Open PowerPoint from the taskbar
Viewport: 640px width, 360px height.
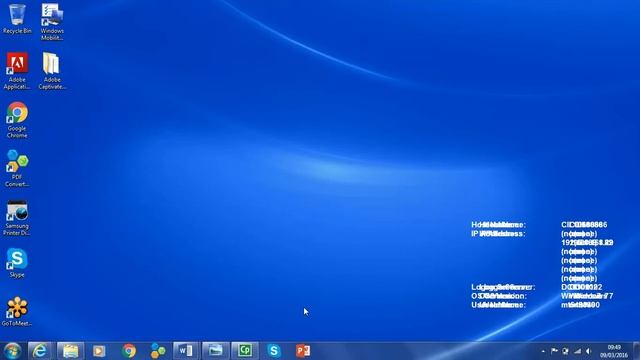[303, 351]
